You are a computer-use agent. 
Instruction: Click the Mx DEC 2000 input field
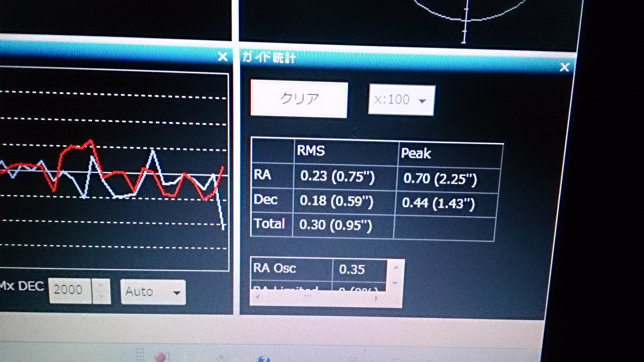point(70,290)
